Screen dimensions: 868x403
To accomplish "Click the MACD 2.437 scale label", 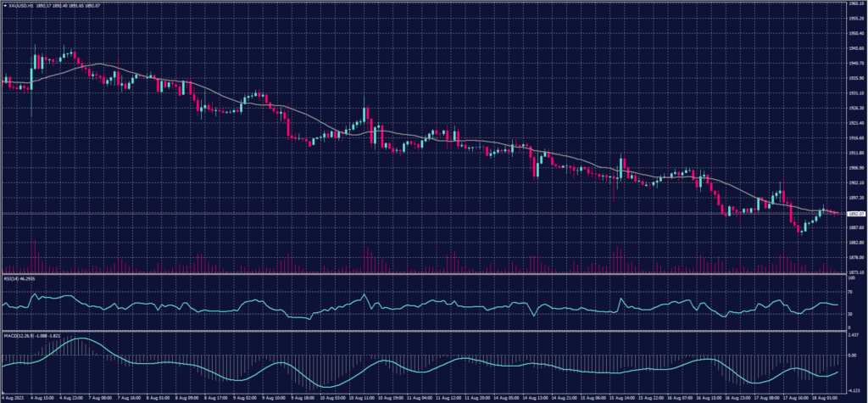I will click(853, 337).
